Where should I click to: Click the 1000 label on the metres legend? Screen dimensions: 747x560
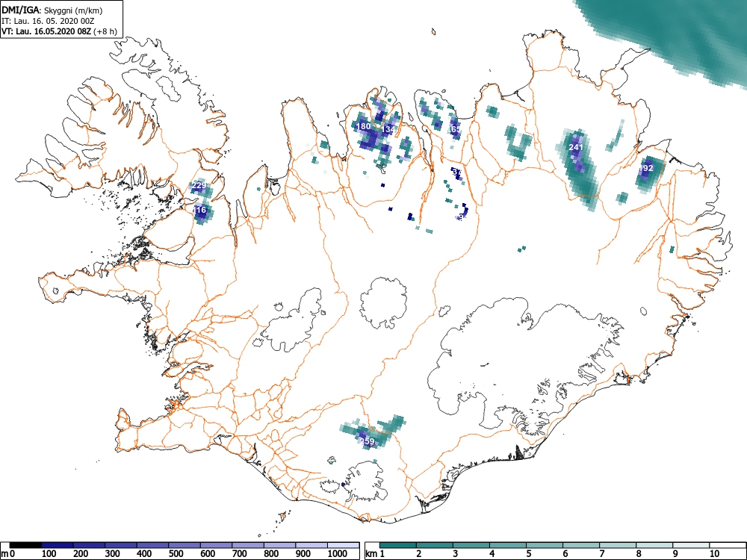pos(338,554)
